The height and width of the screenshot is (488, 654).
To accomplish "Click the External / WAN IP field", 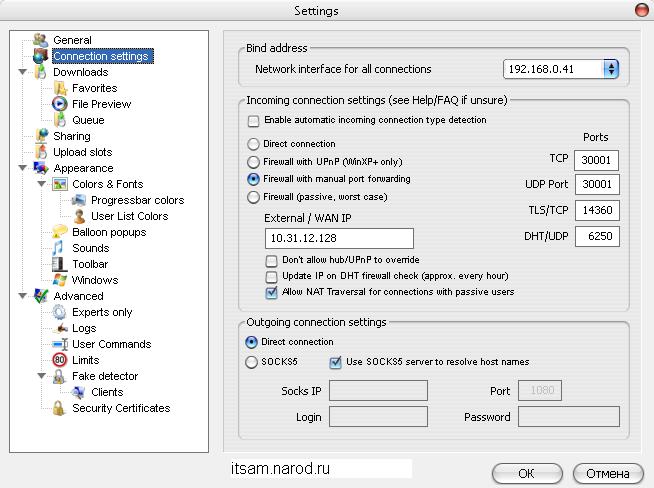I will coord(339,238).
